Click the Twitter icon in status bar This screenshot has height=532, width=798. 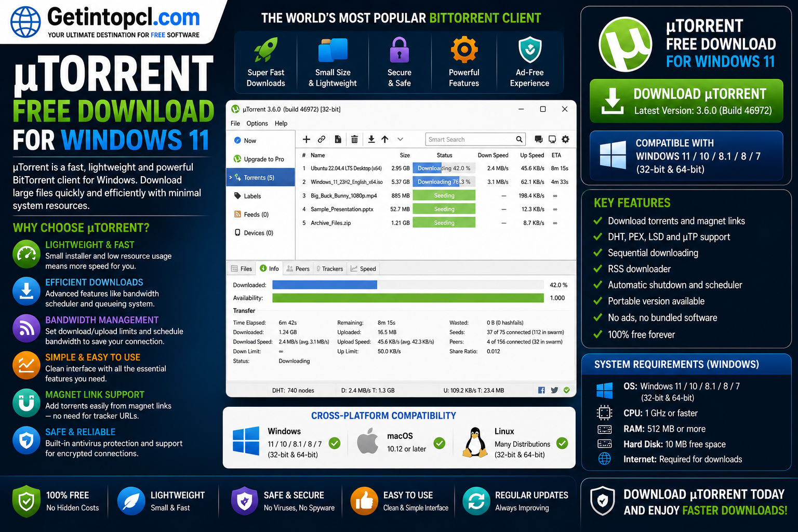554,390
